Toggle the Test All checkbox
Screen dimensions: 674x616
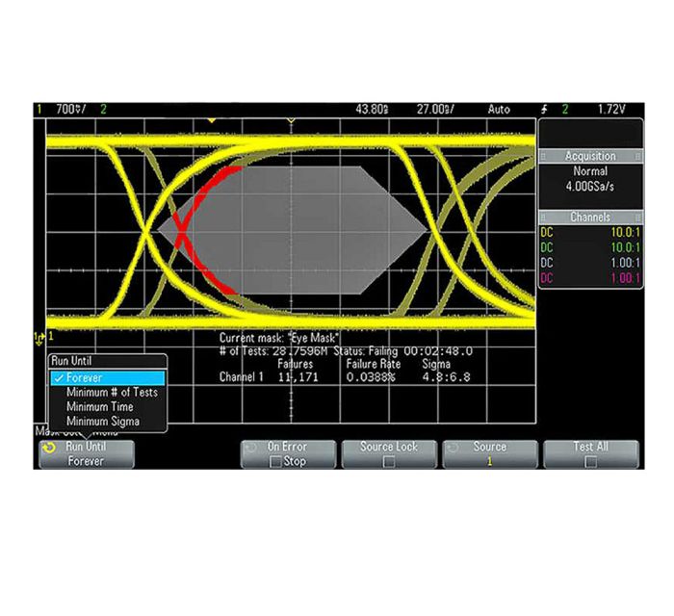pyautogui.click(x=591, y=462)
